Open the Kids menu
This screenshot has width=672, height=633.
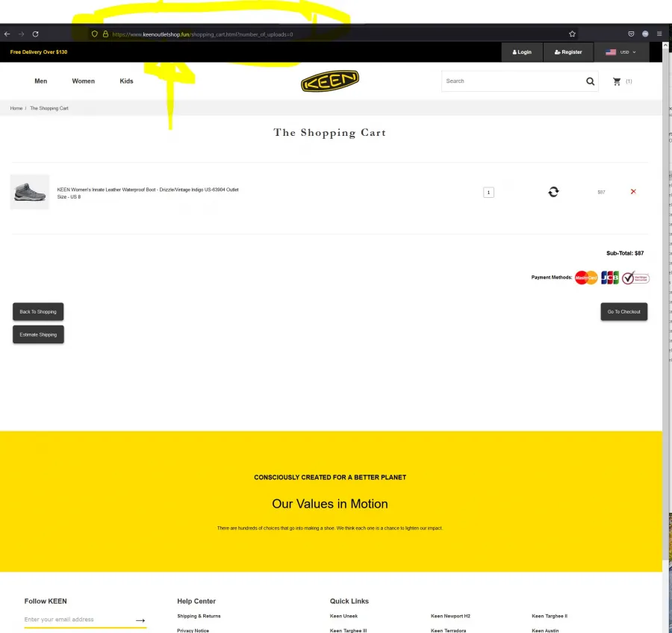(x=126, y=81)
